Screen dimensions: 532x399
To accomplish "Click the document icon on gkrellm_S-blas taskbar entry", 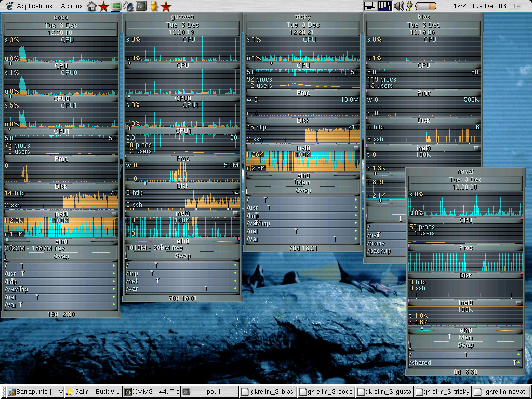I will point(245,392).
